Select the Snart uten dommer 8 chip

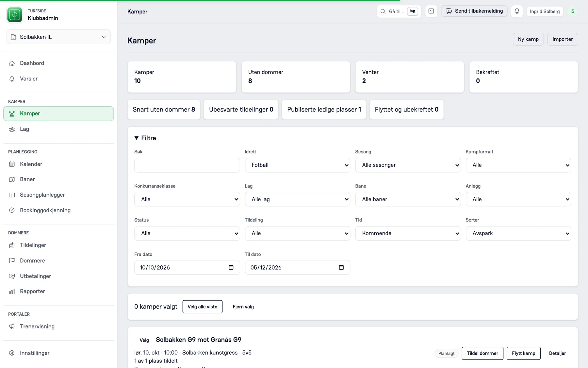point(164,110)
